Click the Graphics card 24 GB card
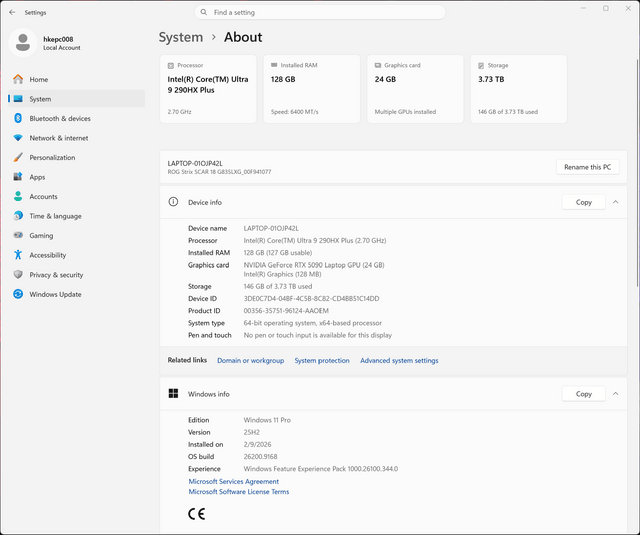The height and width of the screenshot is (535, 640). pyautogui.click(x=415, y=89)
